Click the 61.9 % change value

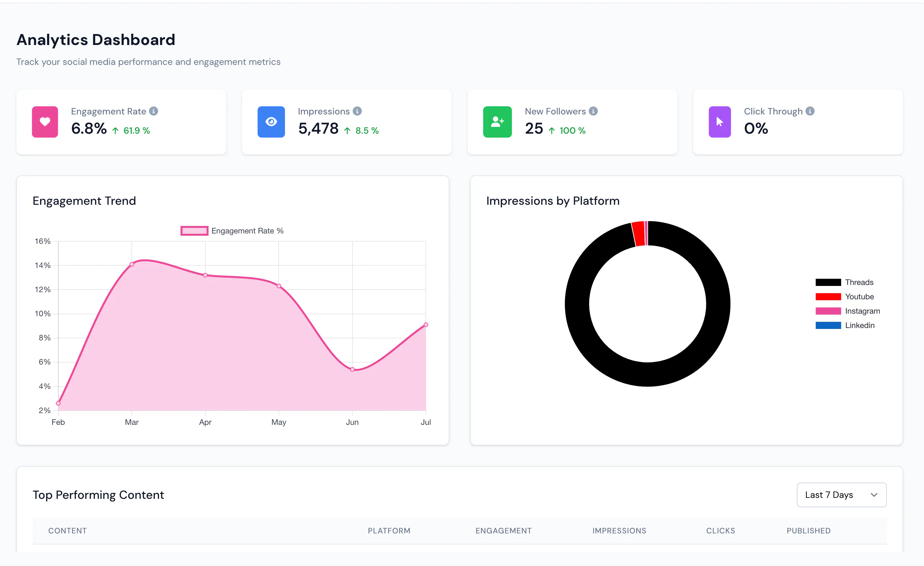click(x=137, y=130)
